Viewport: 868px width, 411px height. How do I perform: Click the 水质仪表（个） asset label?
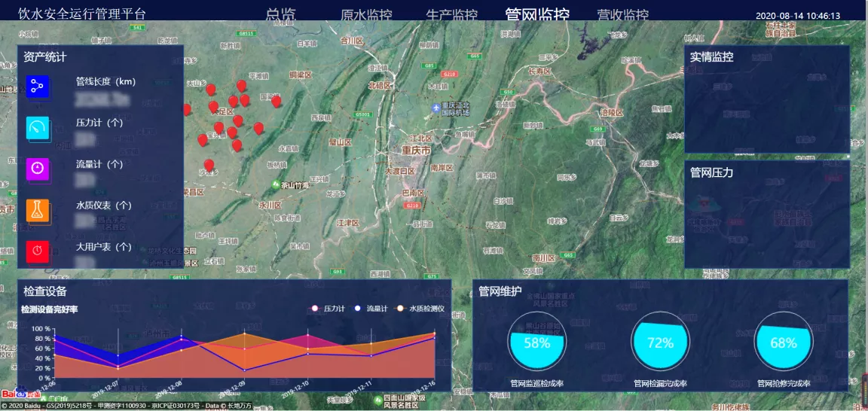click(103, 205)
